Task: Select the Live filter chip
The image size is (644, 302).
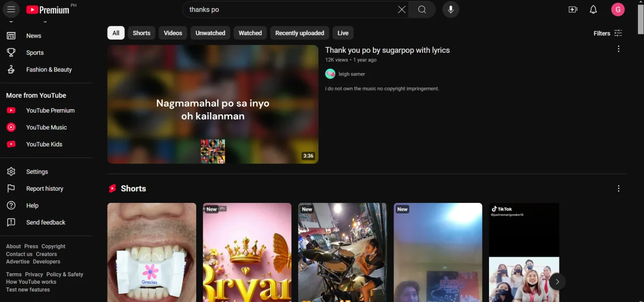Action: 343,33
